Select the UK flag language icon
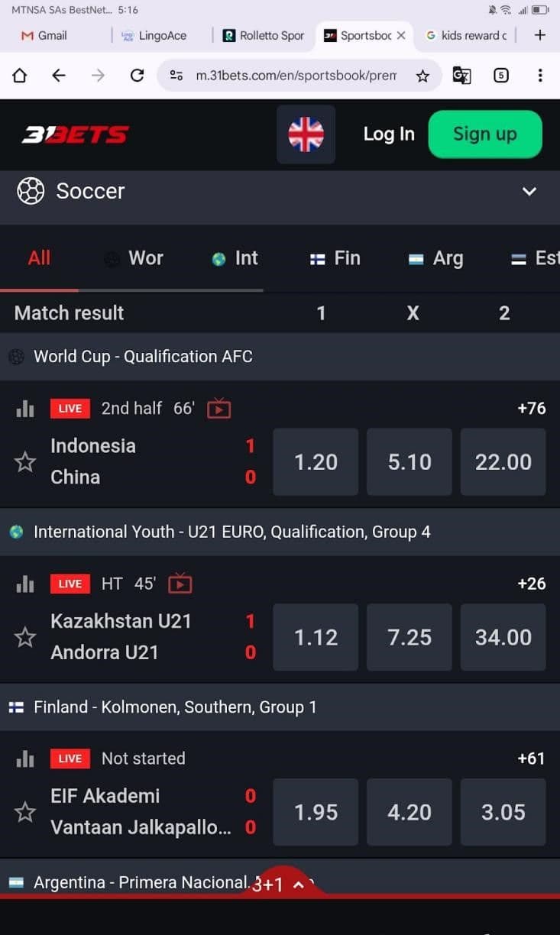Image resolution: width=560 pixels, height=935 pixels. coord(306,134)
